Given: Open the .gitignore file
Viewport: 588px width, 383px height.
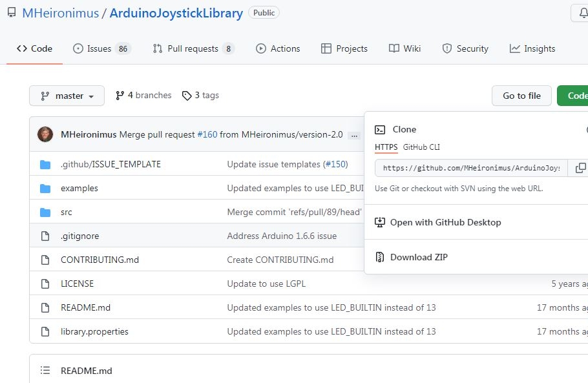Looking at the screenshot, I should point(80,236).
